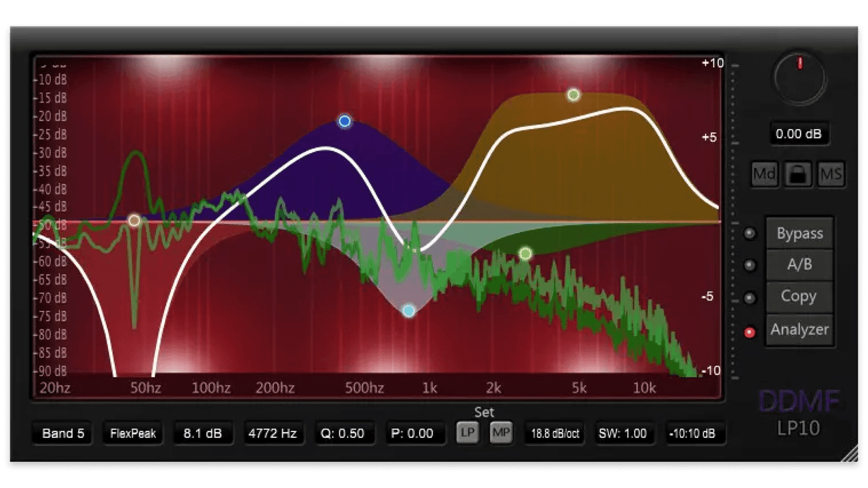Select the cyan band node in the dip
This screenshot has width=868, height=488.
pyautogui.click(x=408, y=311)
